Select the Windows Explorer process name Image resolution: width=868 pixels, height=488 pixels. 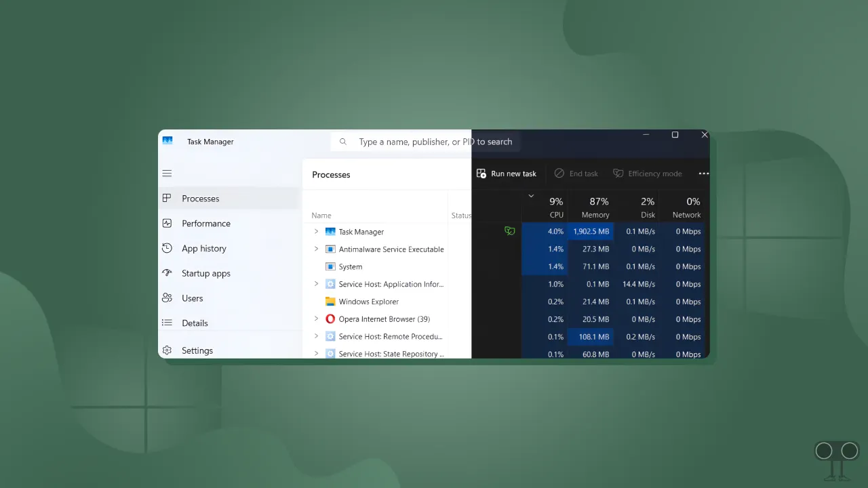coord(369,302)
